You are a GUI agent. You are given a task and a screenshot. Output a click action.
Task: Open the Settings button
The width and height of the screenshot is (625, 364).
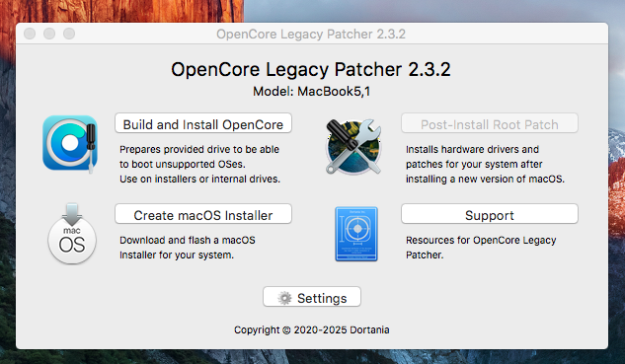[x=312, y=297]
